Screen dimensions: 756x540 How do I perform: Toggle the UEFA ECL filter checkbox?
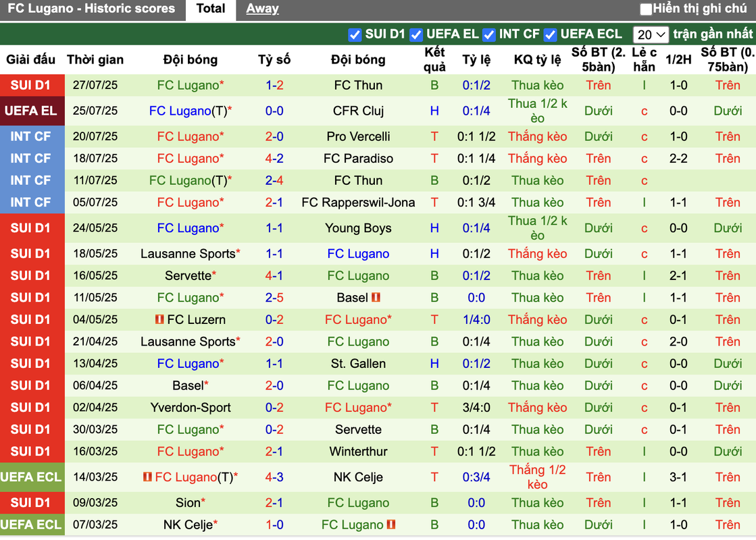click(550, 34)
